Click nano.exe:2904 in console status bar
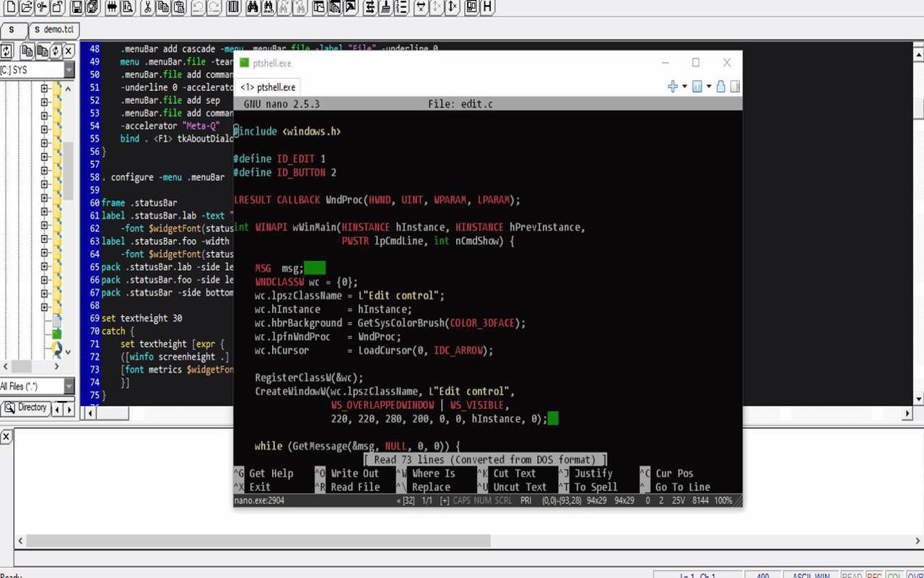The image size is (924, 578). pos(259,500)
